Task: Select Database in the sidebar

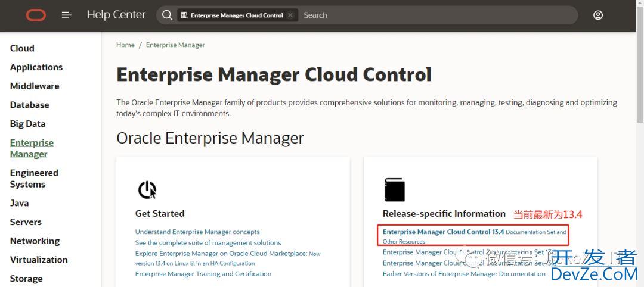Action: tap(30, 105)
